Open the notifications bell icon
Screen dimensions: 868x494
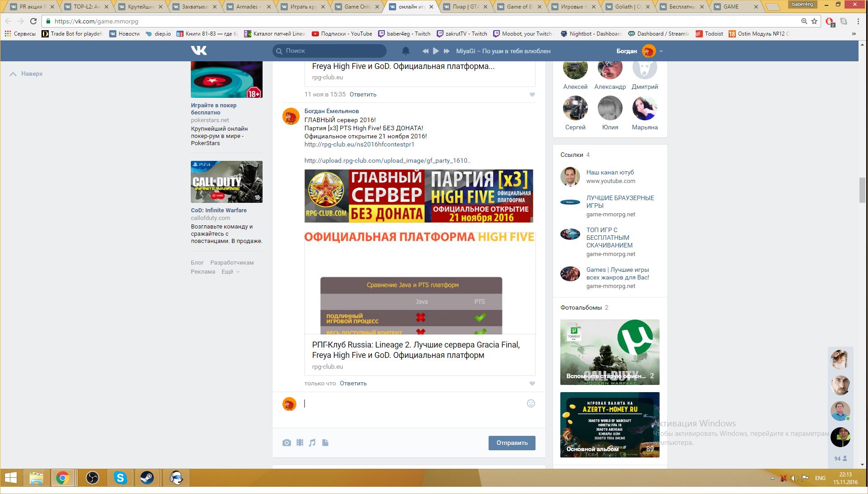tap(406, 51)
